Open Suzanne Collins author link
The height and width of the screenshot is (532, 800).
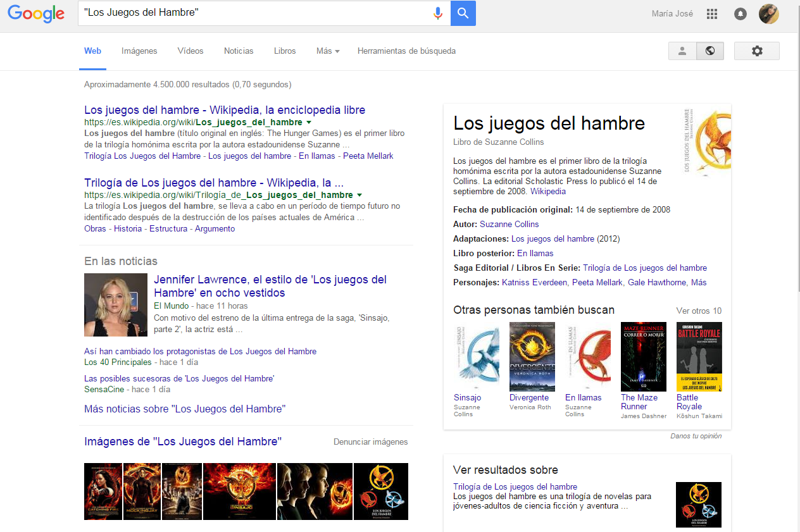point(509,224)
